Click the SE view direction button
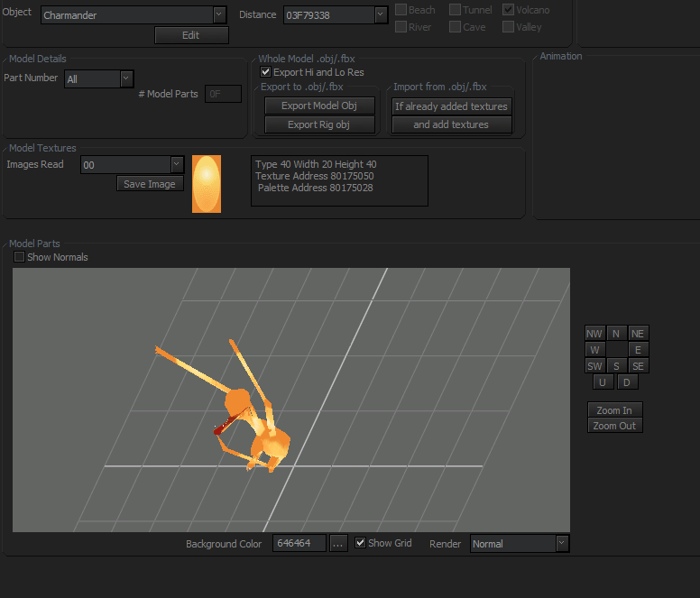The width and height of the screenshot is (700, 598). pyautogui.click(x=638, y=366)
